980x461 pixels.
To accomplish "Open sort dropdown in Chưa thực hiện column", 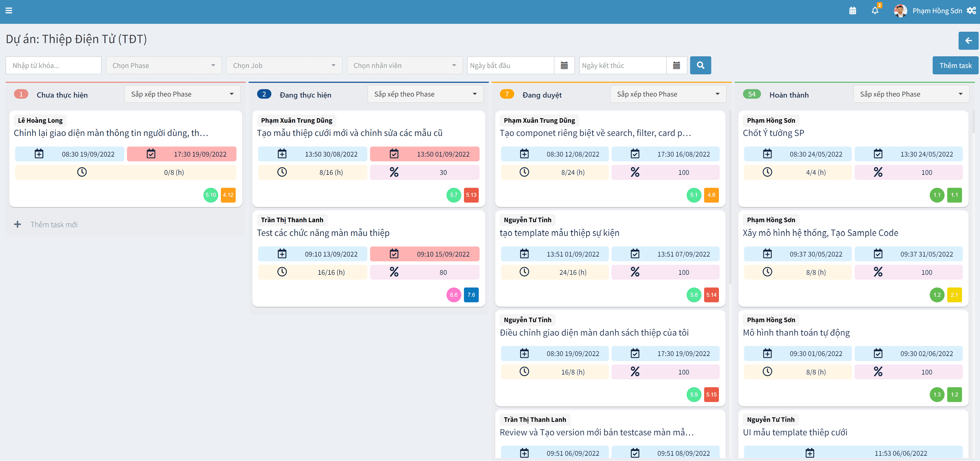I will click(182, 94).
